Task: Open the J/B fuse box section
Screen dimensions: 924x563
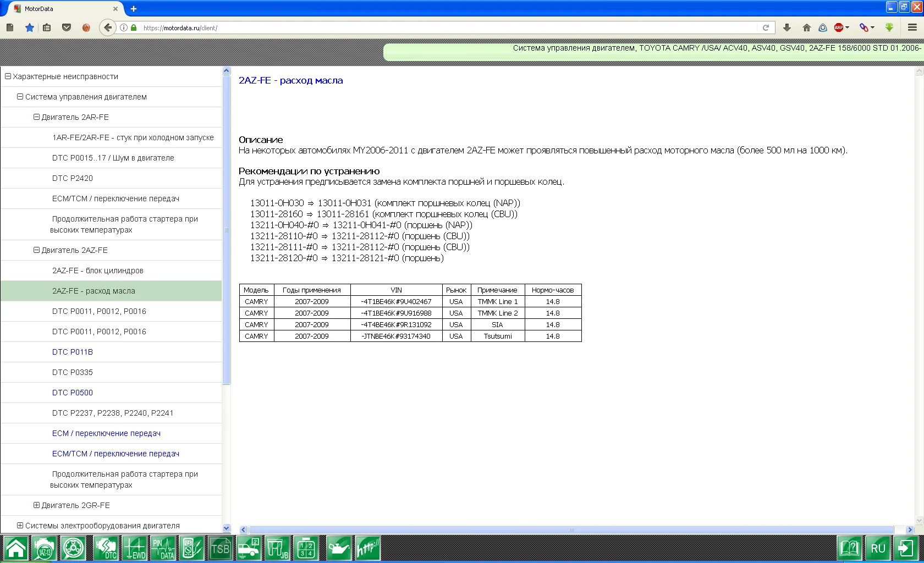Action: coord(278,548)
